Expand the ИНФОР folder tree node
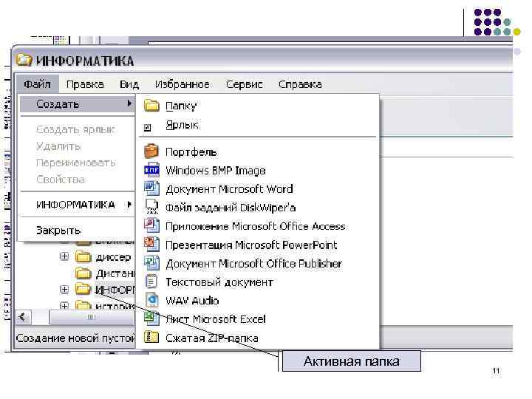532x399 pixels. click(64, 290)
